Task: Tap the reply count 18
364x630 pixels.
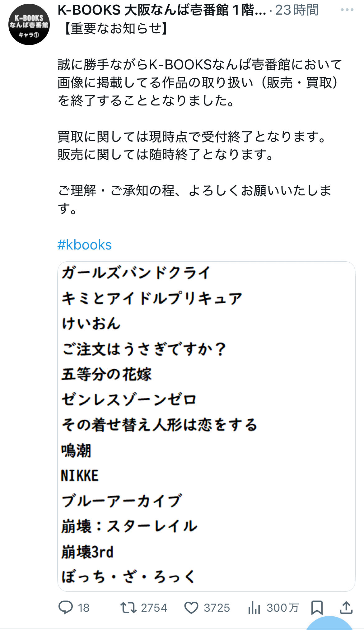Action: tap(84, 608)
